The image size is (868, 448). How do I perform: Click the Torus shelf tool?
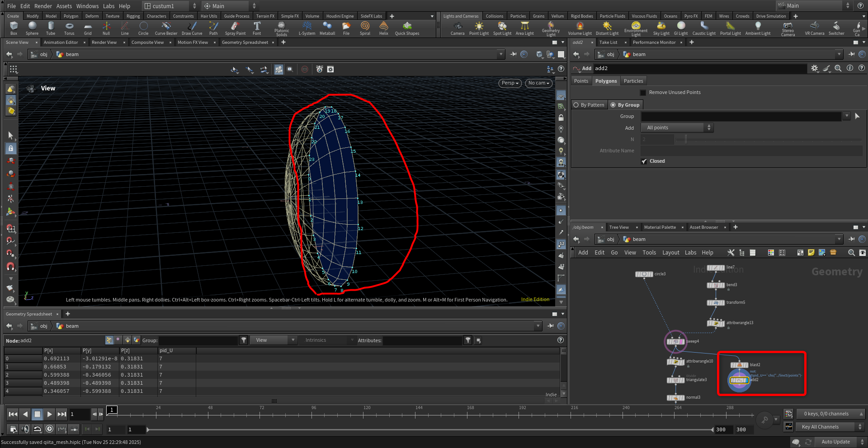click(69, 28)
